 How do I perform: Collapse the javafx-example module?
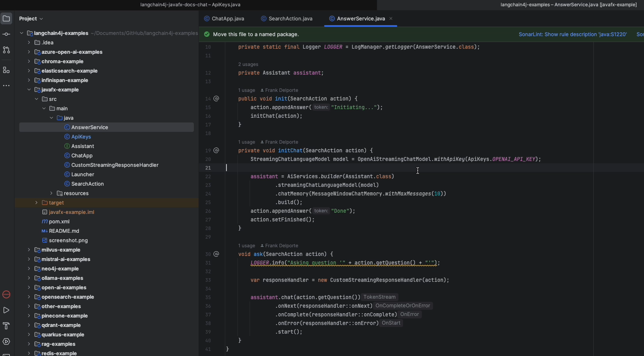coord(29,89)
